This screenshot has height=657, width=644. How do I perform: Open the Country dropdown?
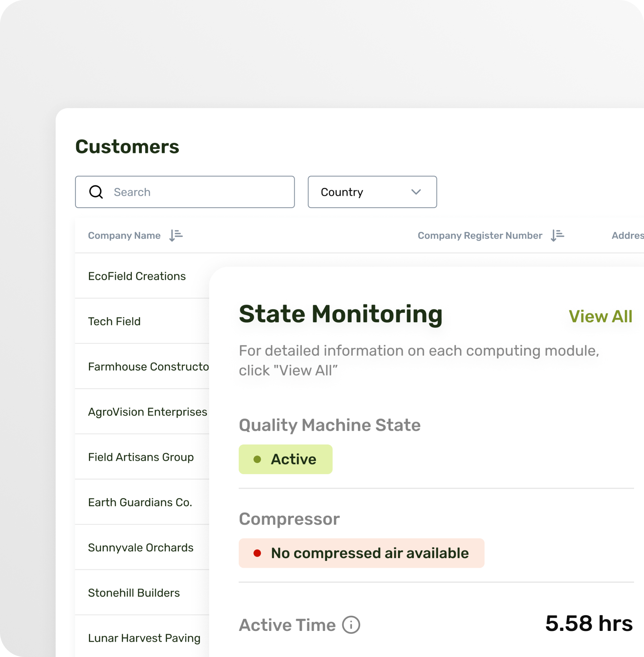click(x=372, y=192)
